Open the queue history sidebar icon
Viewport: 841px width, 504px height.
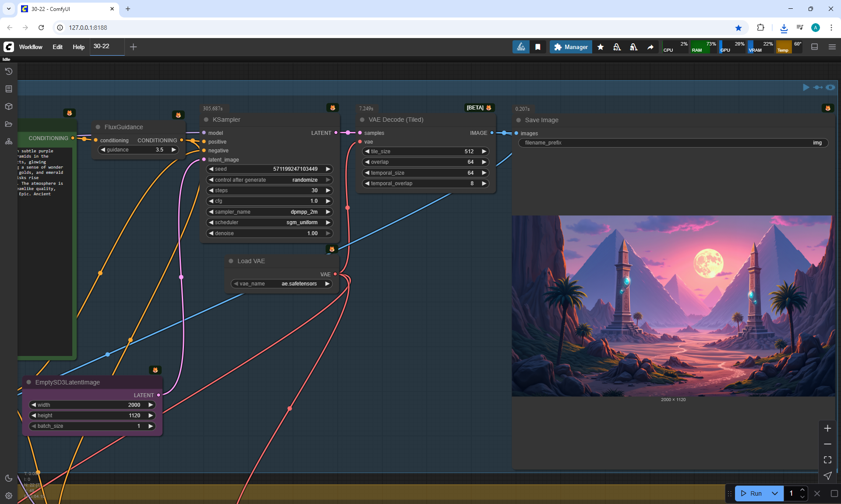(8, 71)
